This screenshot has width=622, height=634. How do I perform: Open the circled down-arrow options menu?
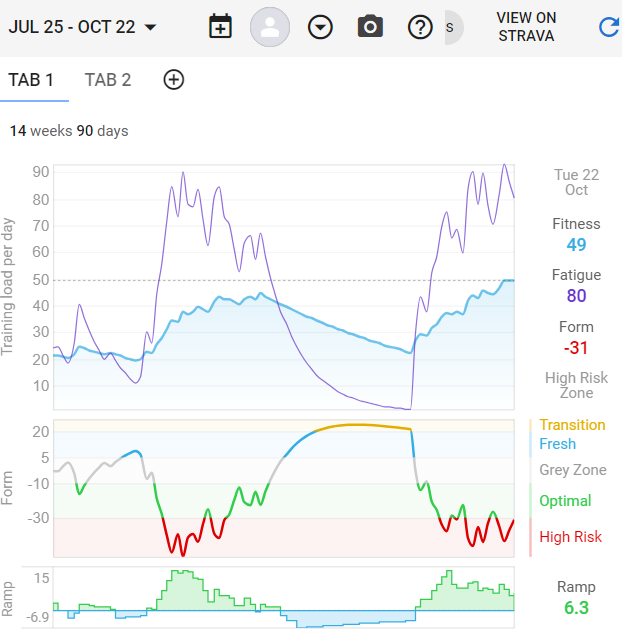click(x=320, y=27)
